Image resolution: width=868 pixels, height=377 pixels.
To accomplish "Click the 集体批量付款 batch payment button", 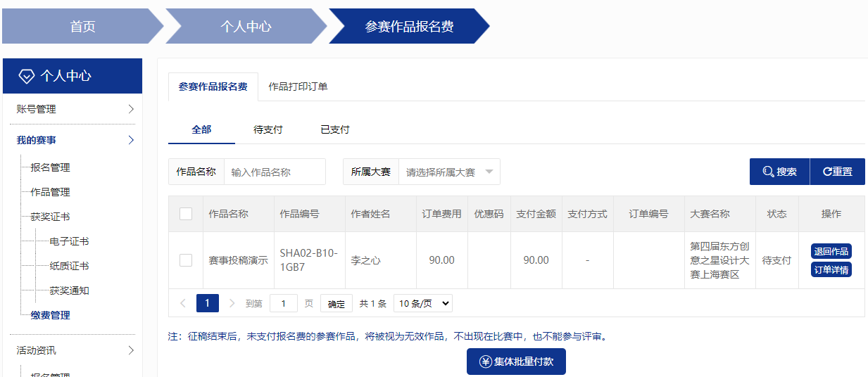I will [x=516, y=362].
